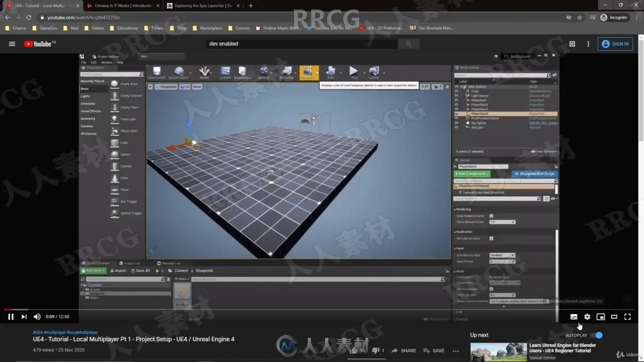Turn off the Autoplay switch
Image resolution: width=644 pixels, height=362 pixels.
click(x=597, y=335)
